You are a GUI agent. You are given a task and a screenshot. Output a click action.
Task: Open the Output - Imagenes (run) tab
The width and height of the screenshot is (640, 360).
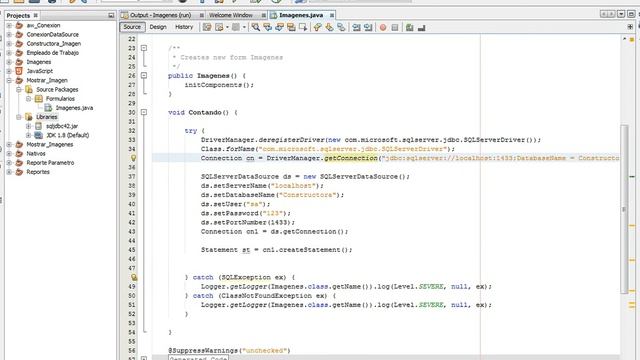coord(160,15)
